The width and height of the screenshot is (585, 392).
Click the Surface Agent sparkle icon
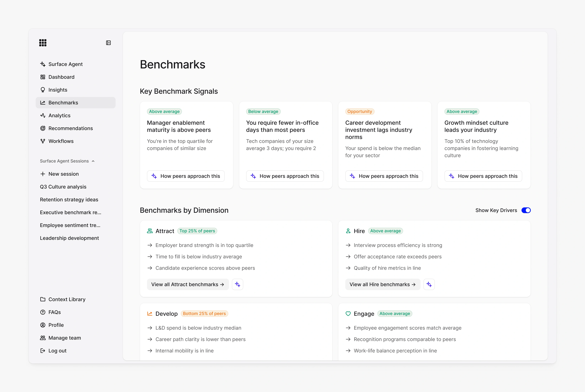(x=43, y=64)
